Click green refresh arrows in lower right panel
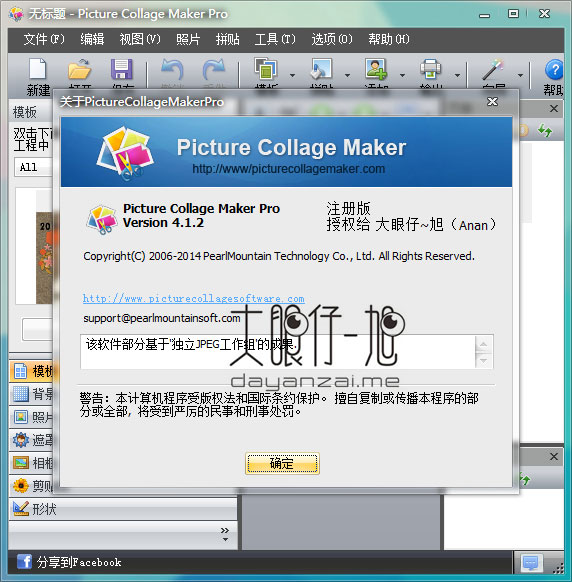This screenshot has height=582, width=572. click(525, 479)
